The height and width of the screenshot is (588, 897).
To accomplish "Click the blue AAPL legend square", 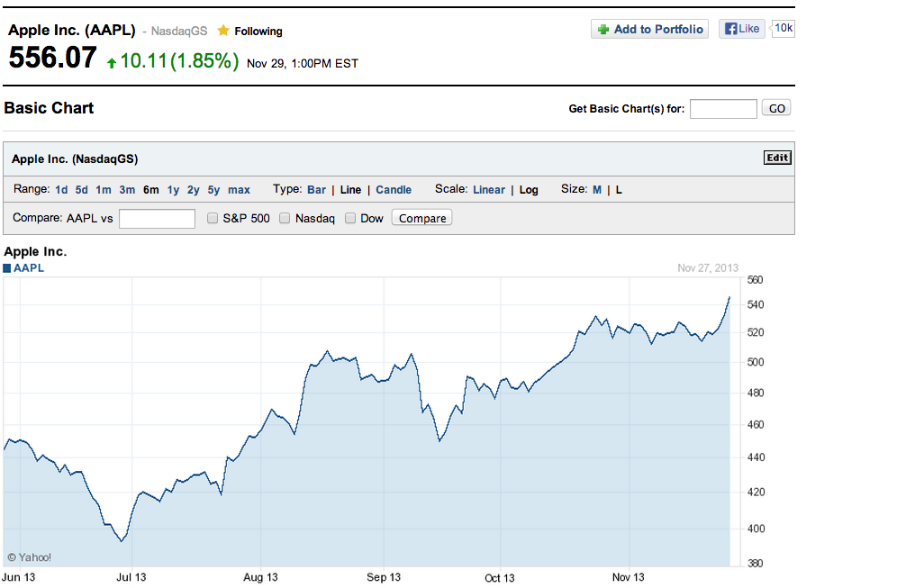I will (8, 268).
